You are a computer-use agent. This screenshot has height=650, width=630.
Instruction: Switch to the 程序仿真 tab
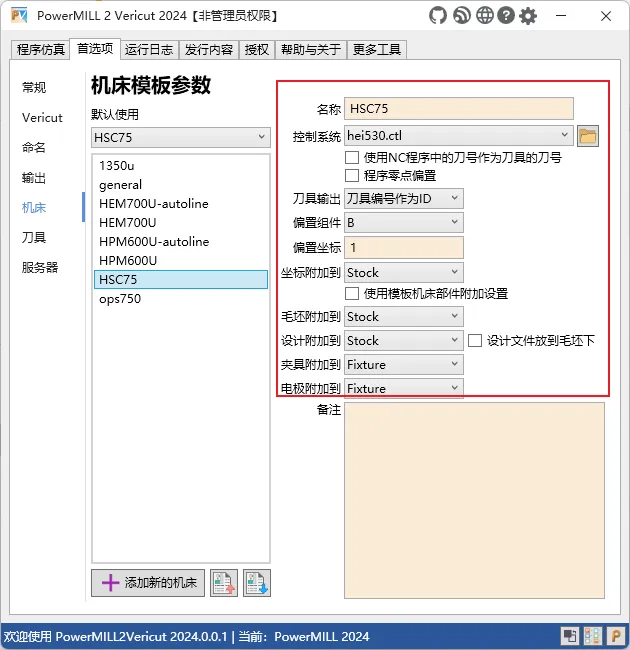(x=40, y=50)
